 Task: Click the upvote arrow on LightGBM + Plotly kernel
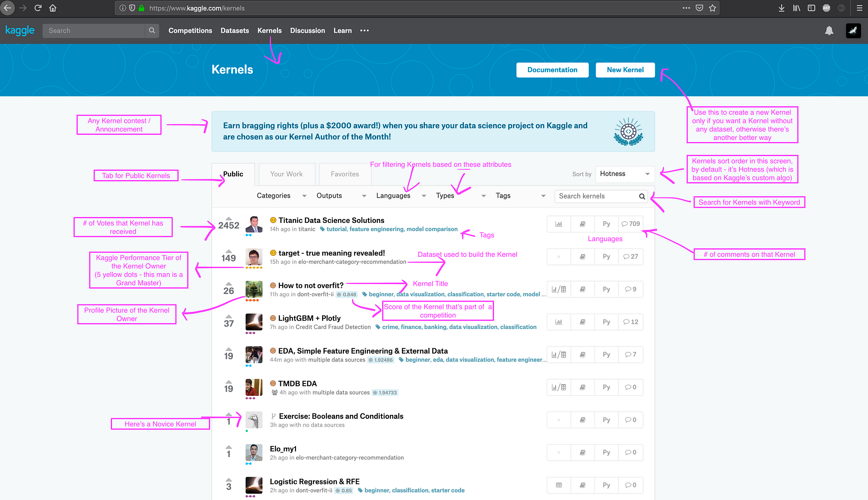click(228, 315)
